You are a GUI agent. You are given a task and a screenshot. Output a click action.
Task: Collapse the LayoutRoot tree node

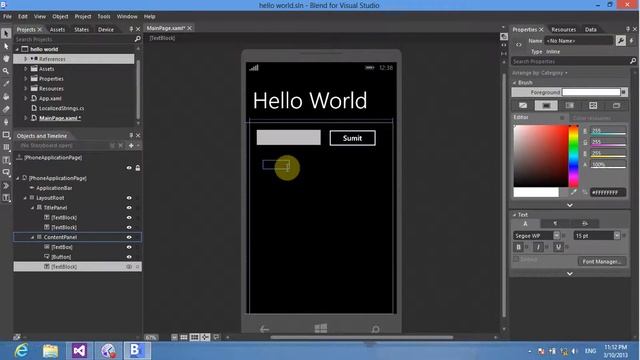coord(25,198)
